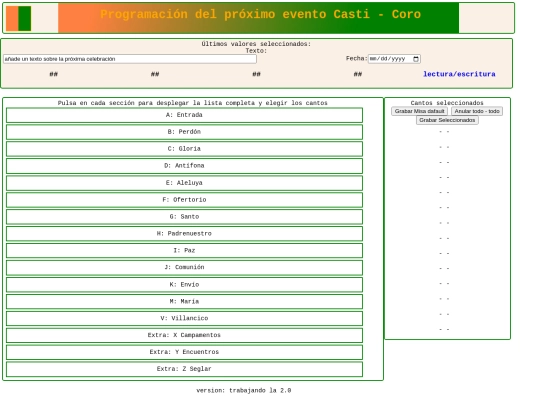The width and height of the screenshot is (540, 405).
Task: Open the M: María list
Action: coord(184,302)
